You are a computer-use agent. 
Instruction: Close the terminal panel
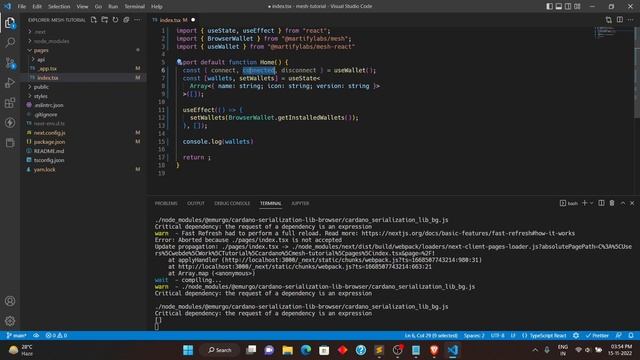(632, 203)
